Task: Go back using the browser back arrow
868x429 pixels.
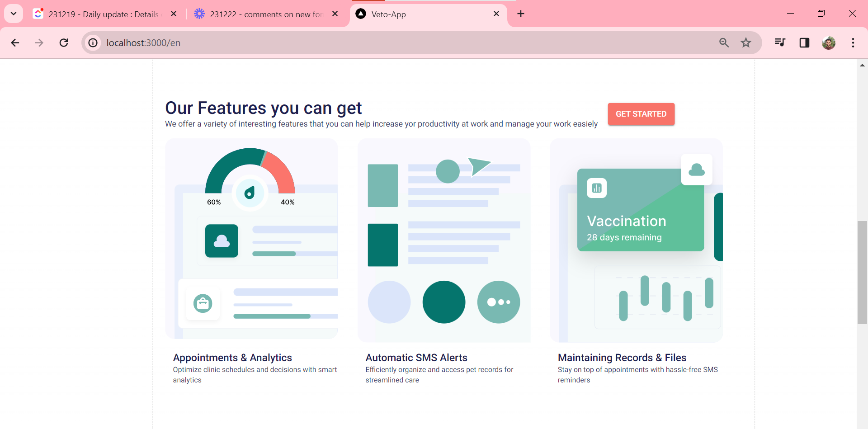Action: point(15,42)
